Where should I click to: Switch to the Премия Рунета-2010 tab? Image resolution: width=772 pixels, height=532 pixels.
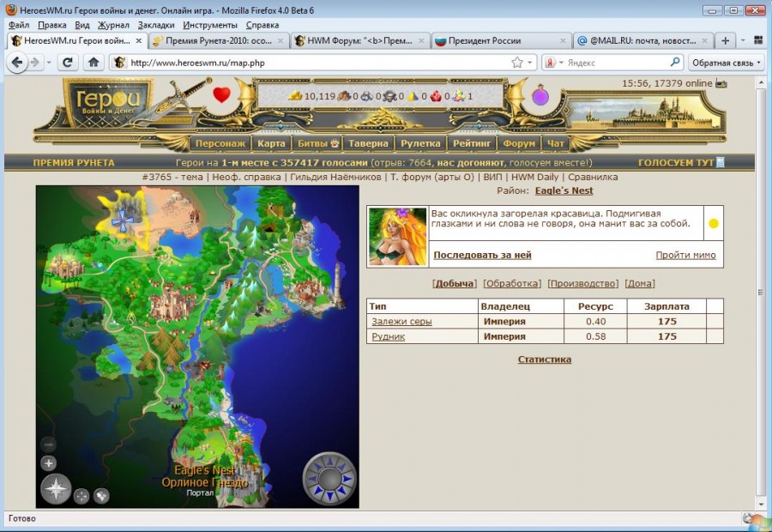click(x=218, y=41)
